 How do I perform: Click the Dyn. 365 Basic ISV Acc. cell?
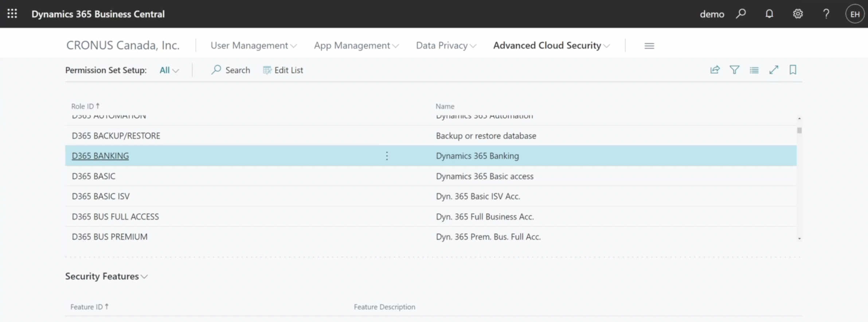[x=478, y=196]
